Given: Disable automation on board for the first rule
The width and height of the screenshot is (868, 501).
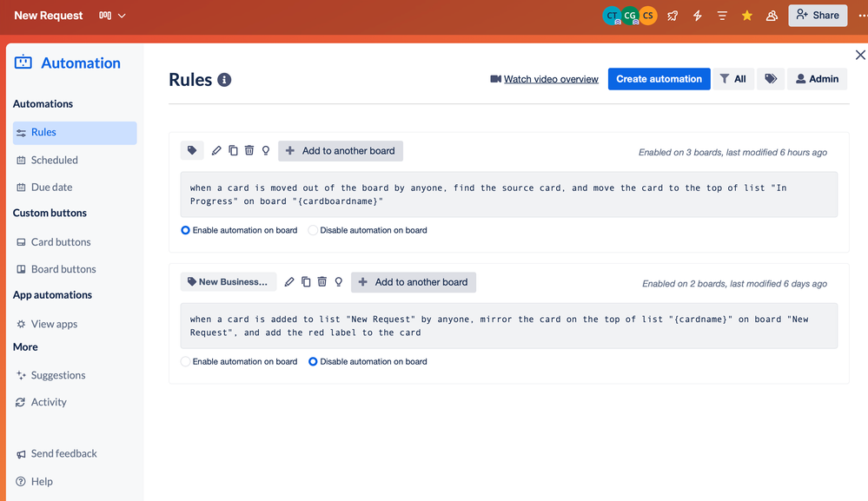Looking at the screenshot, I should pos(312,230).
